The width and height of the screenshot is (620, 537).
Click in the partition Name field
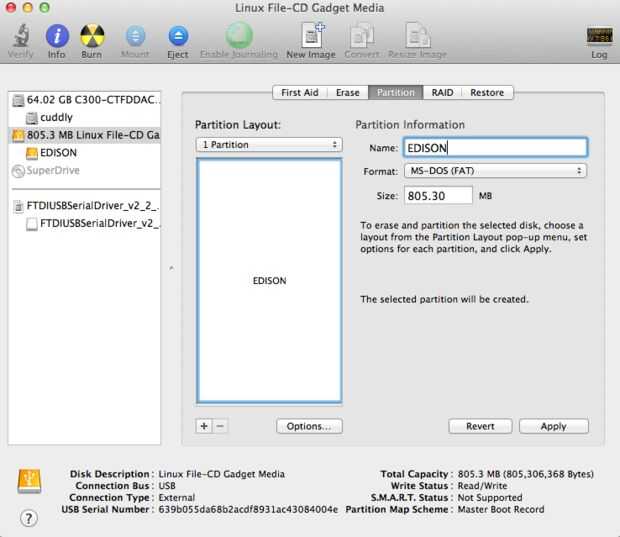[x=495, y=148]
